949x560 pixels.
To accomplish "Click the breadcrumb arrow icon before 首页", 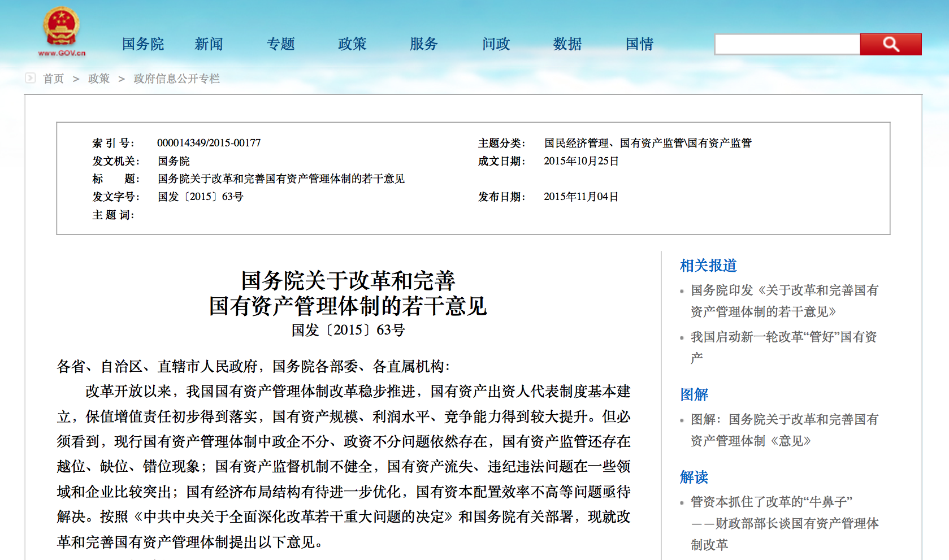I will click(31, 78).
